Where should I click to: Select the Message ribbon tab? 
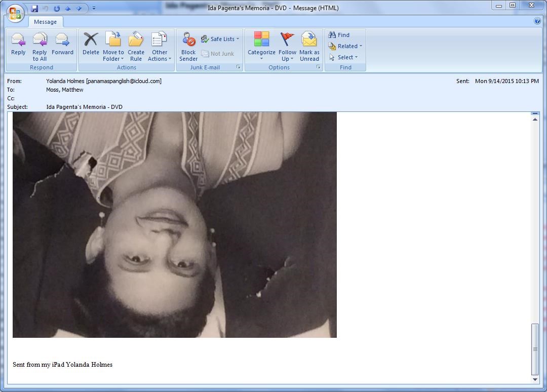(x=46, y=22)
